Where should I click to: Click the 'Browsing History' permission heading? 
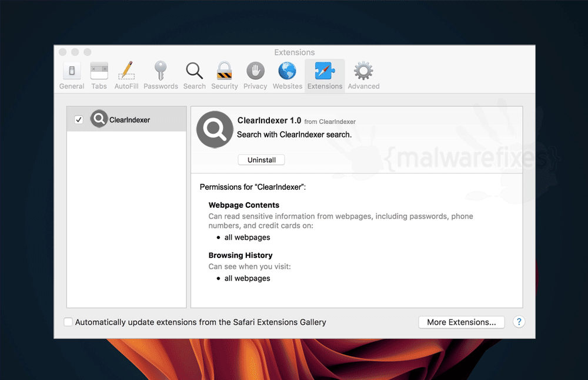coord(240,255)
